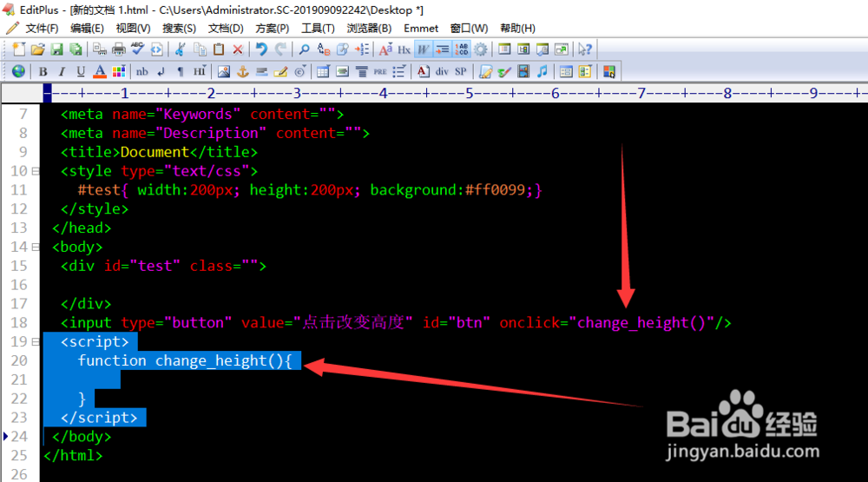Viewport: 868px width, 482px height.
Task: Insert script tag pencil icon
Action: [x=485, y=71]
